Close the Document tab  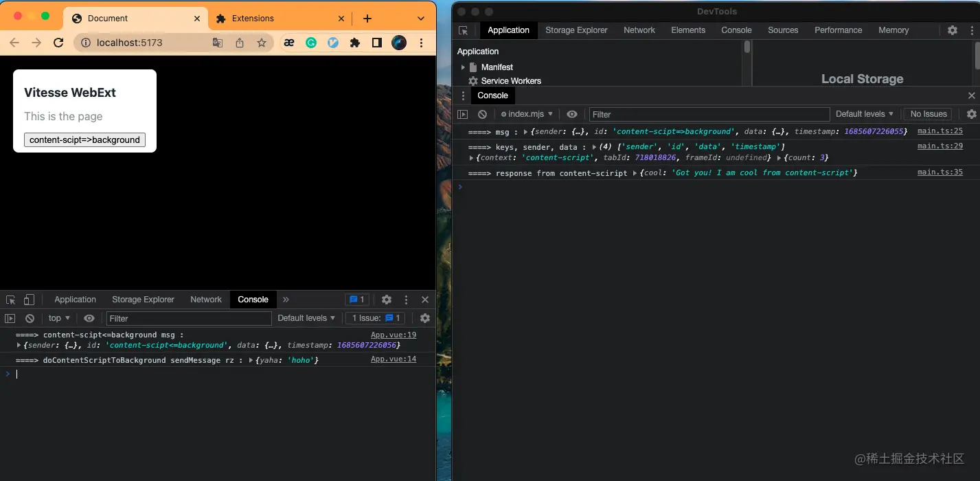[197, 19]
